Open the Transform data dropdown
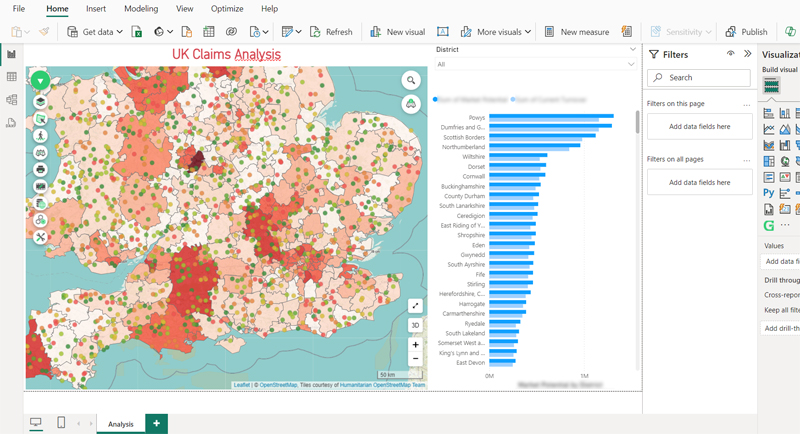The width and height of the screenshot is (800, 434). point(291,32)
